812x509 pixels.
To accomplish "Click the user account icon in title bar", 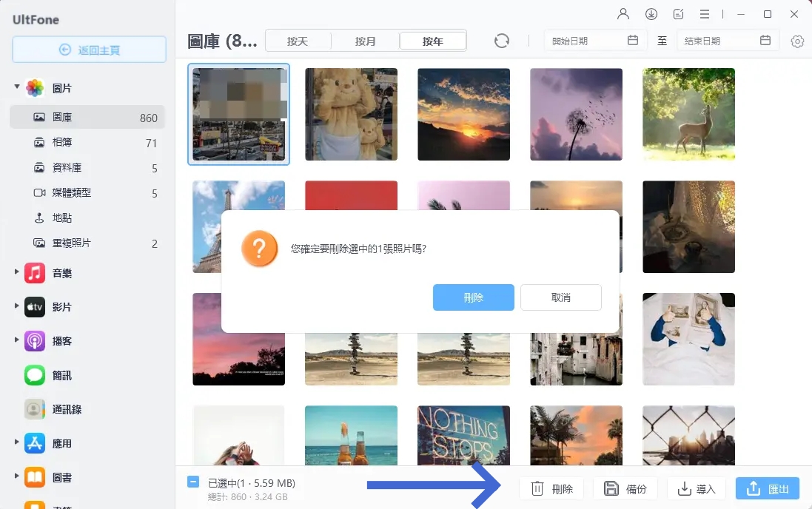I will (623, 13).
